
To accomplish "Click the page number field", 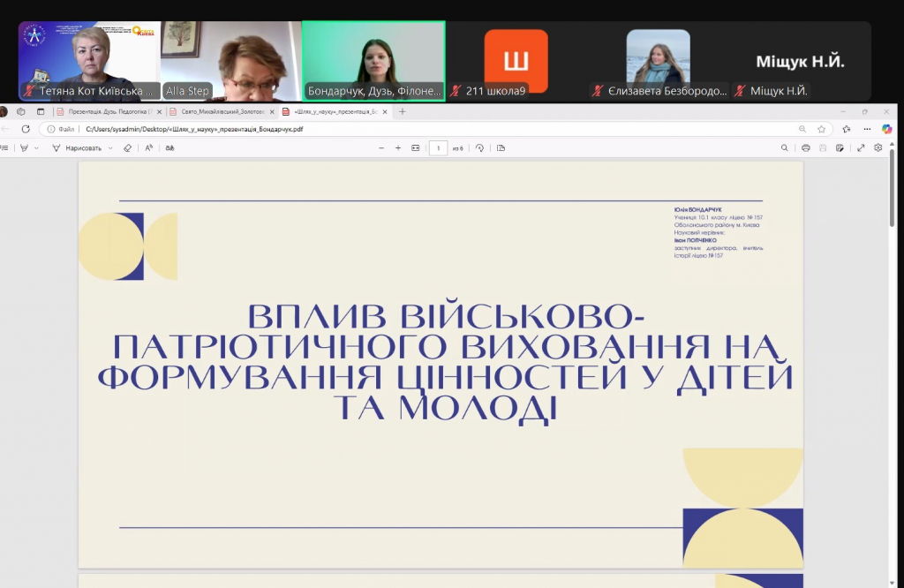I will click(438, 148).
